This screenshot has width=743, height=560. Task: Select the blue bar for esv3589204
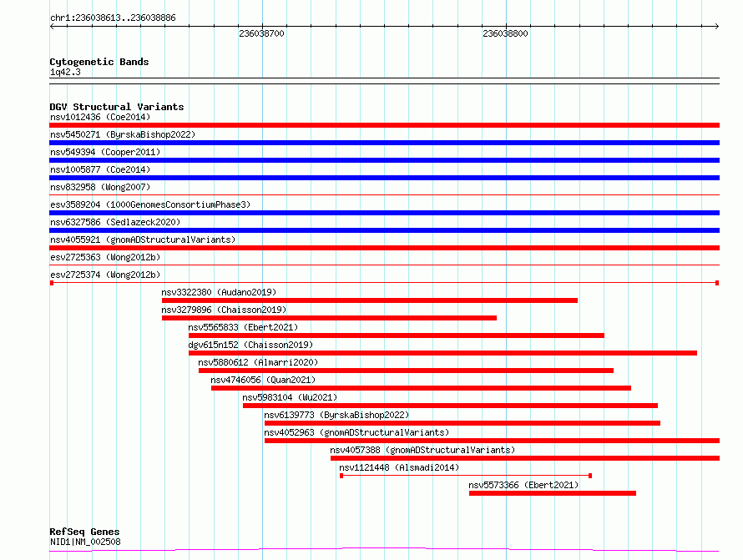click(x=384, y=213)
